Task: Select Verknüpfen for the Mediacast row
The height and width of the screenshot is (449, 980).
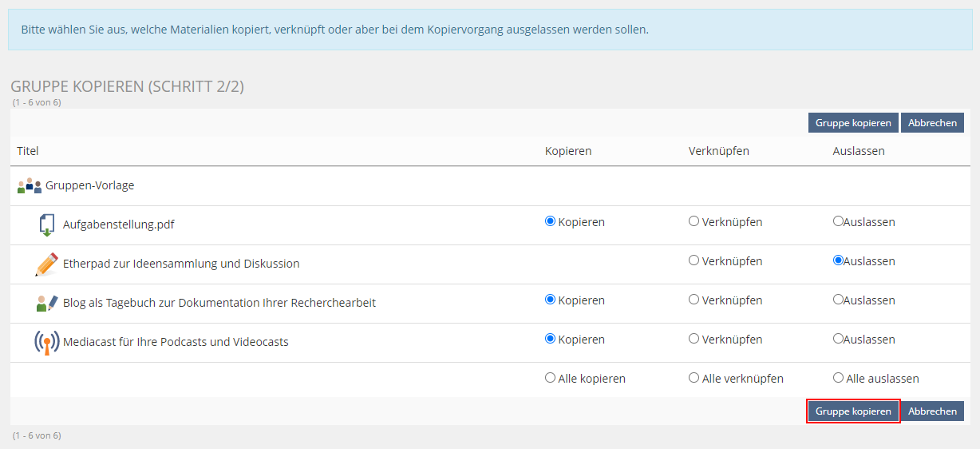Action: tap(694, 339)
